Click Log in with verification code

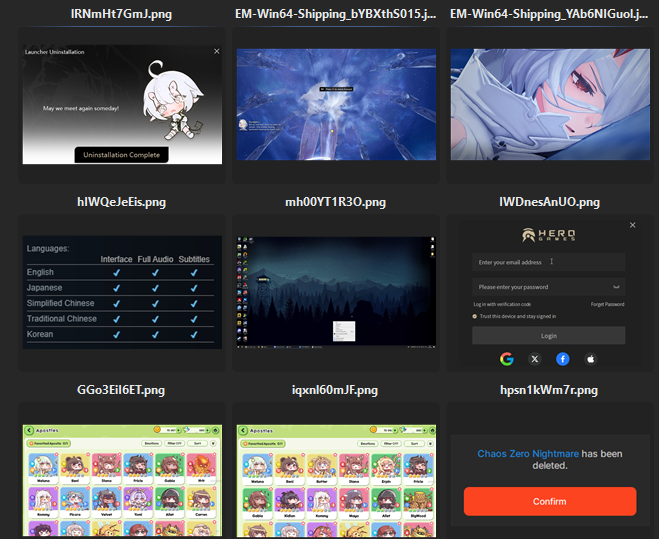pos(502,304)
